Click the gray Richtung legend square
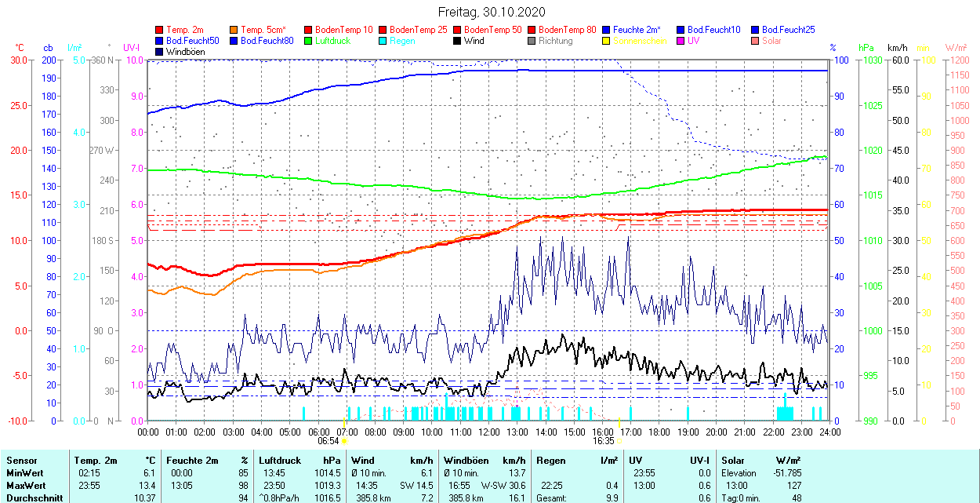980x503 pixels. (x=532, y=41)
